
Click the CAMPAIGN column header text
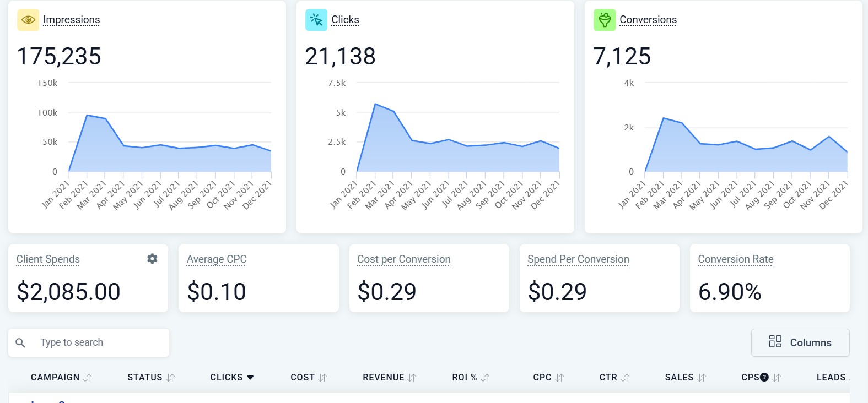pyautogui.click(x=55, y=377)
